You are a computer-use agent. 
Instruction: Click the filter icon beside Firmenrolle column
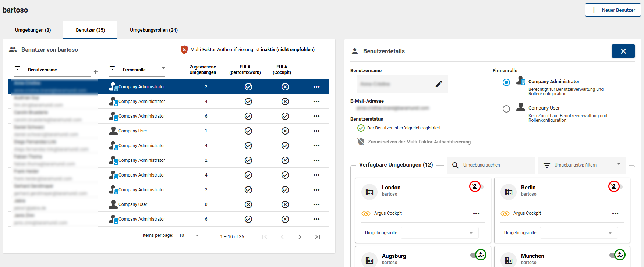(x=112, y=68)
